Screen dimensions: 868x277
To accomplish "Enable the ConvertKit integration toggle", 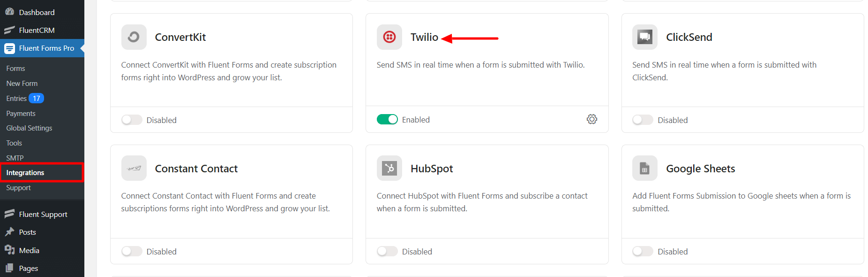I will (x=132, y=120).
